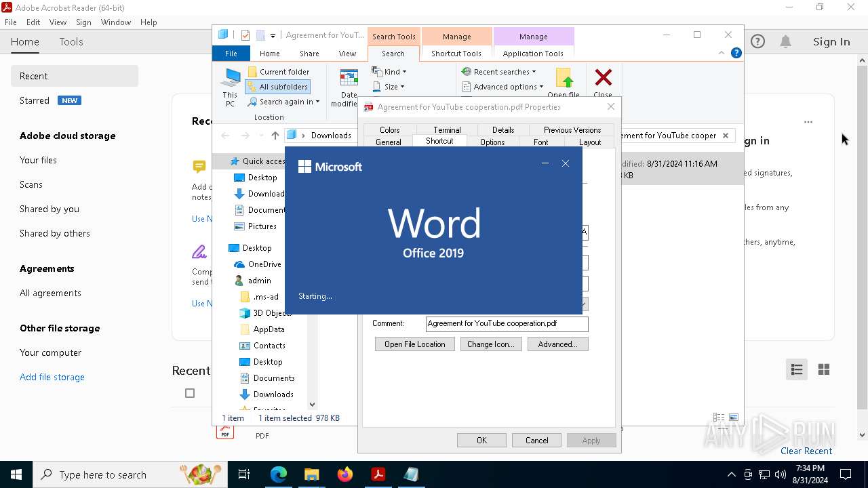Screen dimensions: 868x488
Task: Select the Font tab in Properties dialog
Action: click(541, 142)
